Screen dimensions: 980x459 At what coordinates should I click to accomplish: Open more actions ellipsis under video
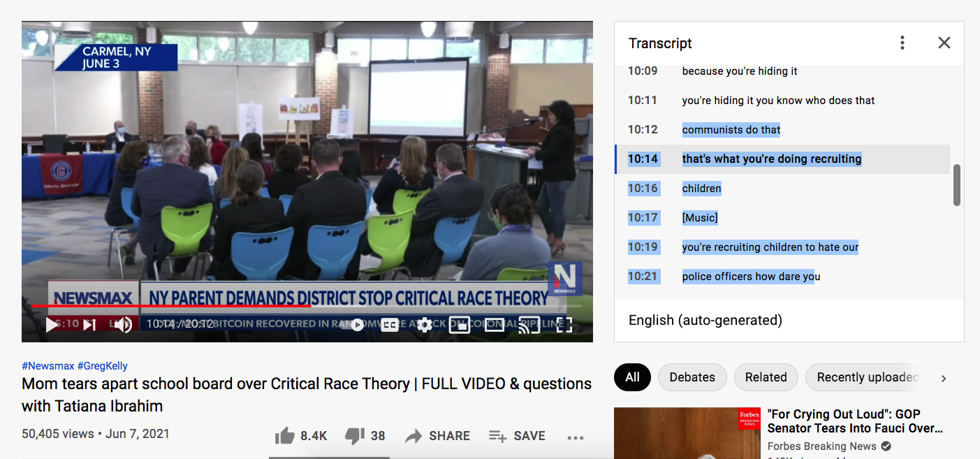tap(576, 437)
